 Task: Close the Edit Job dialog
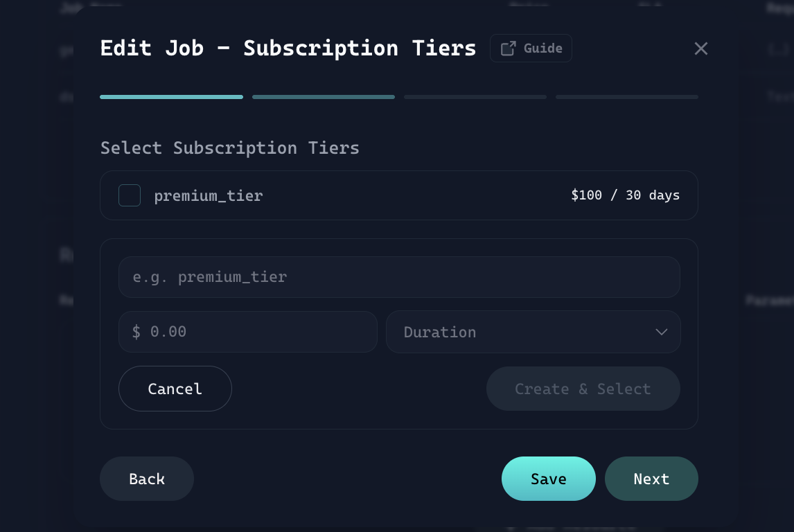pyautogui.click(x=700, y=48)
